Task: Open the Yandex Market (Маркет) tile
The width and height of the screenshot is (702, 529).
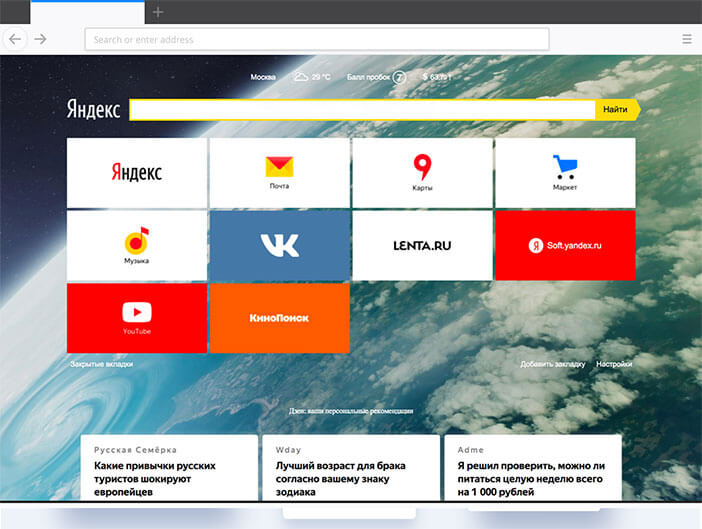Action: click(565, 172)
